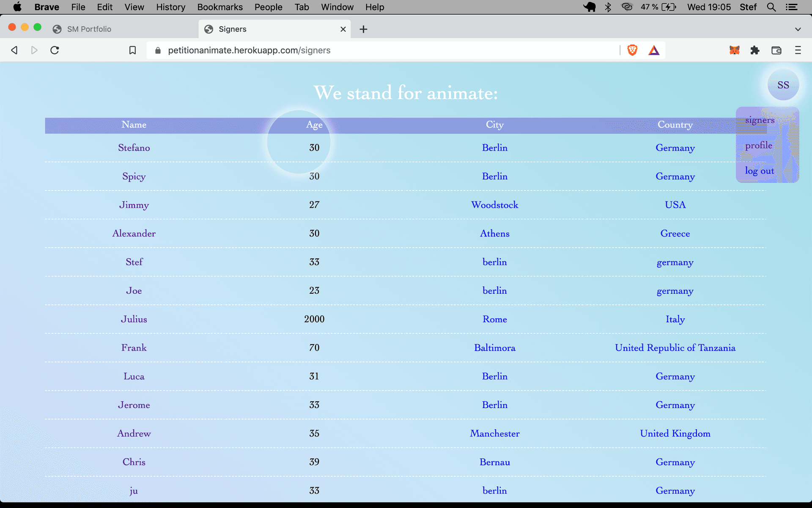Click the Brave Shields lion icon
This screenshot has width=812, height=508.
point(632,50)
